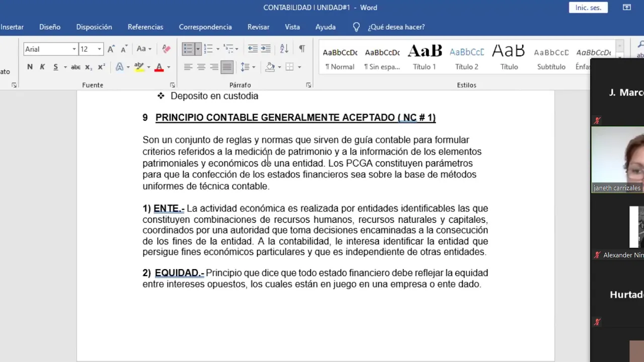Toggle strikethrough (abc) formatting
Screen dimensions: 644x362
(x=75, y=67)
